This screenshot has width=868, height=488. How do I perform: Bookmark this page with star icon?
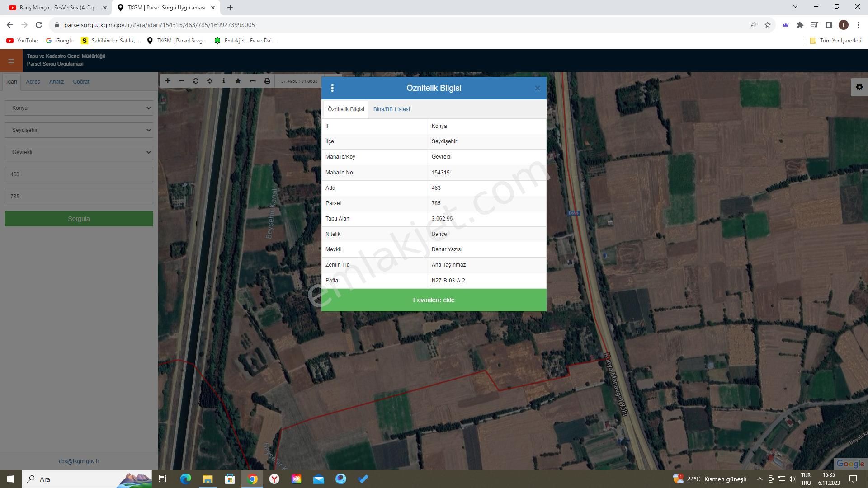point(768,25)
